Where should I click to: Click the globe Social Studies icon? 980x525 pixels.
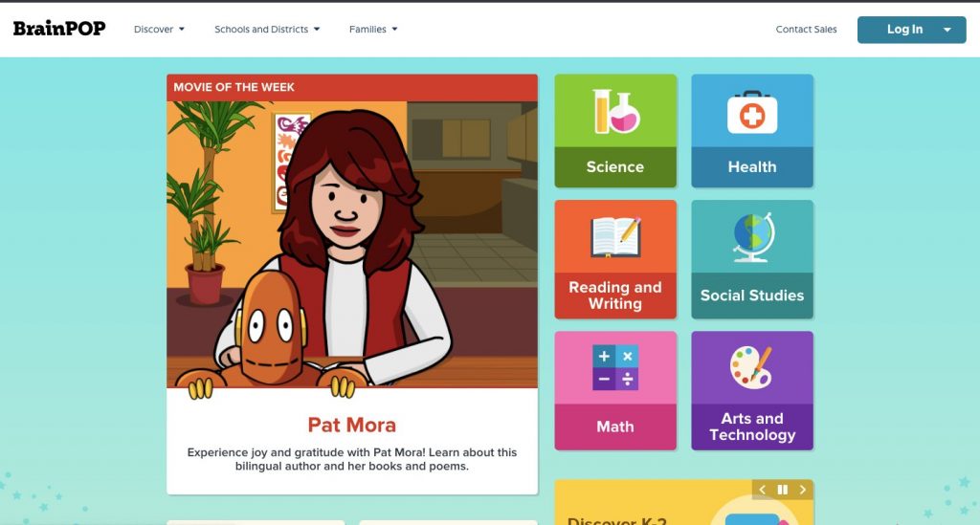[x=753, y=237]
